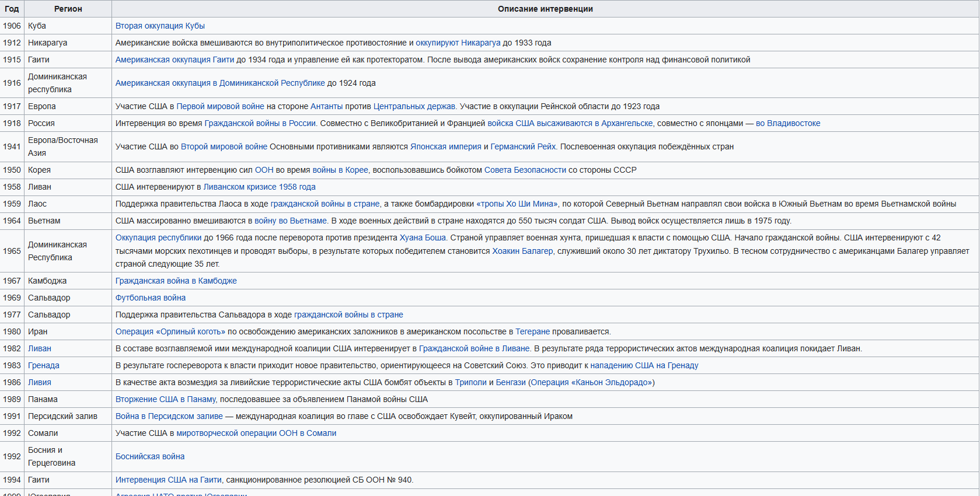Screen dimensions: 980x496
Task: Click the region cell 'Босния и Герцеговина'
Action: click(x=68, y=456)
